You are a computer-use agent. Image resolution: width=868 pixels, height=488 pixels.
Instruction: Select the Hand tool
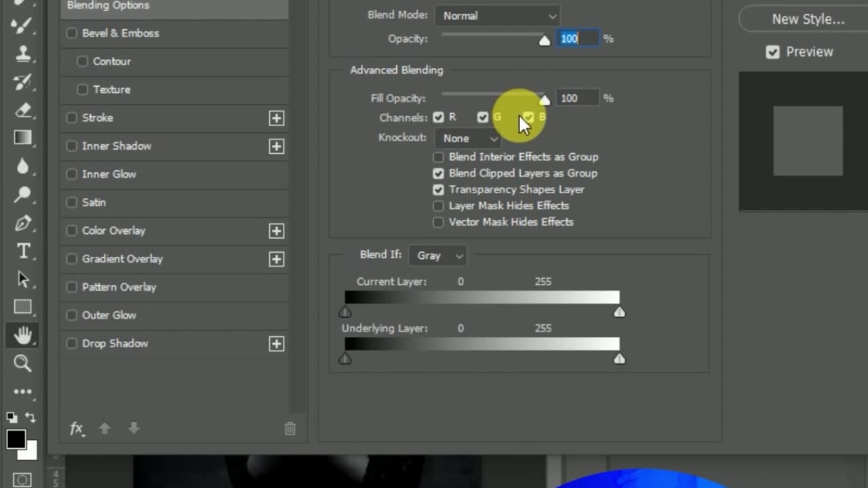coord(22,335)
